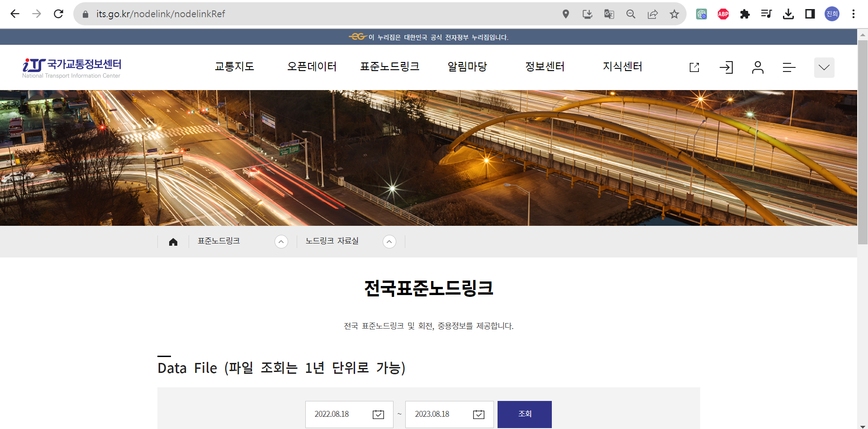Open the 지식센터 menu

(622, 67)
